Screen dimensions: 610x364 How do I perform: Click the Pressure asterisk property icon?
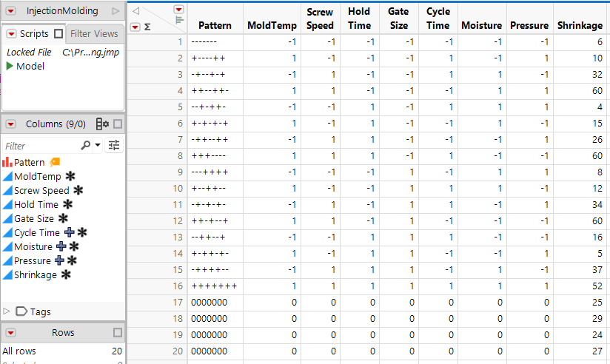click(x=72, y=260)
